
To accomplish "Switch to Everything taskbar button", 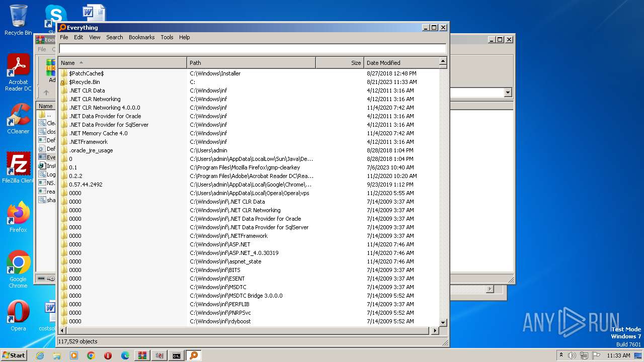I will [x=194, y=355].
